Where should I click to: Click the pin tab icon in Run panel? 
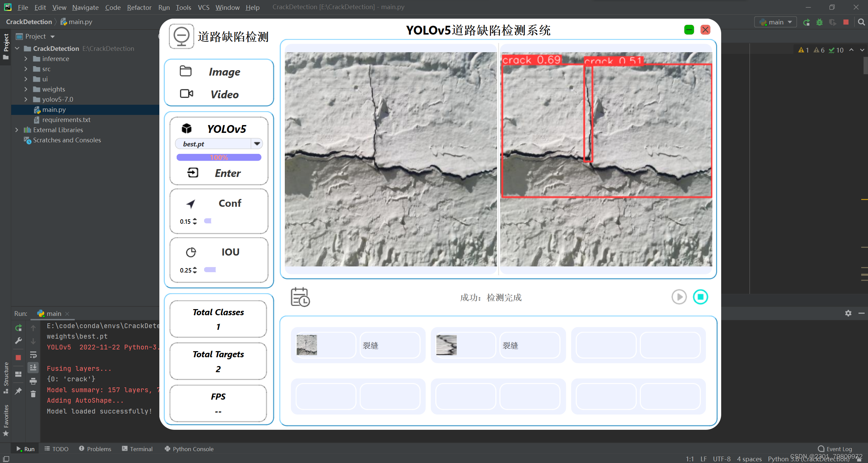(x=18, y=391)
